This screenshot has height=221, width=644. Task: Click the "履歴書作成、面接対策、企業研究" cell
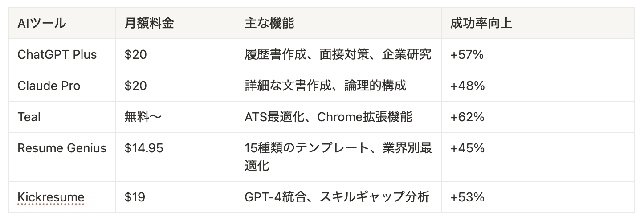pos(338,55)
